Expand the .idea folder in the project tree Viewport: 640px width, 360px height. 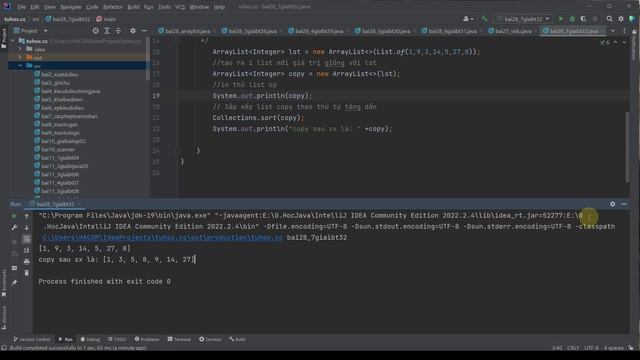[20, 49]
